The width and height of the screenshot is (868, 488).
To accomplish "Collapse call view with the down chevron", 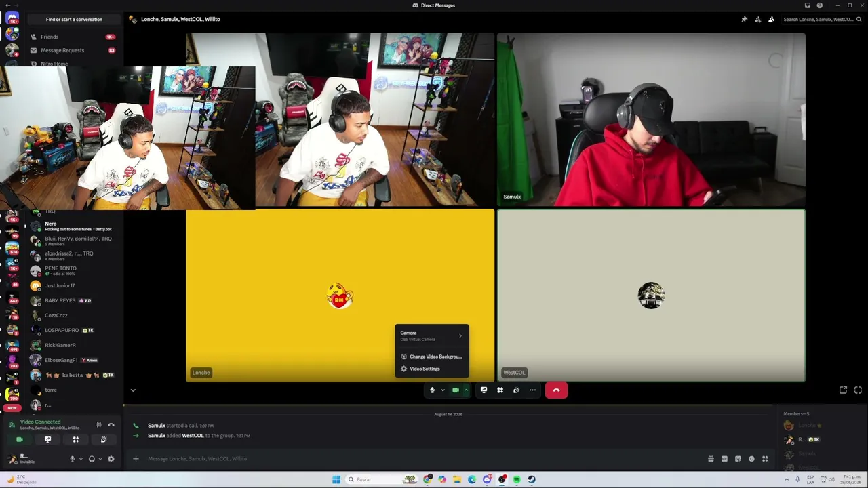I will [133, 390].
